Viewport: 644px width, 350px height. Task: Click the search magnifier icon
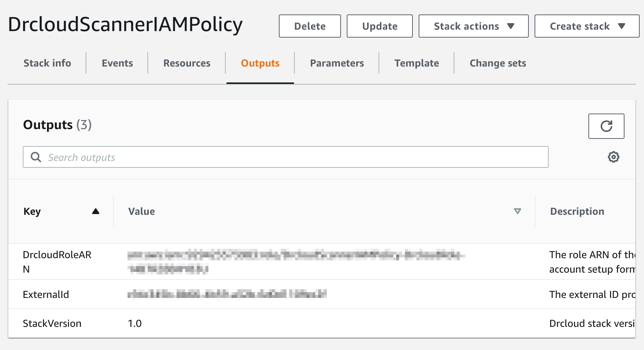36,157
